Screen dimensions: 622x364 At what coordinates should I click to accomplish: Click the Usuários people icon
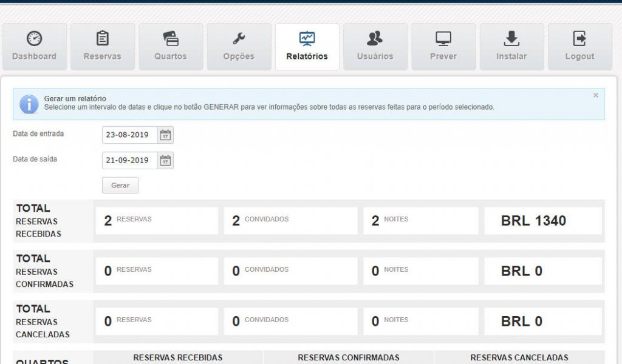point(375,39)
